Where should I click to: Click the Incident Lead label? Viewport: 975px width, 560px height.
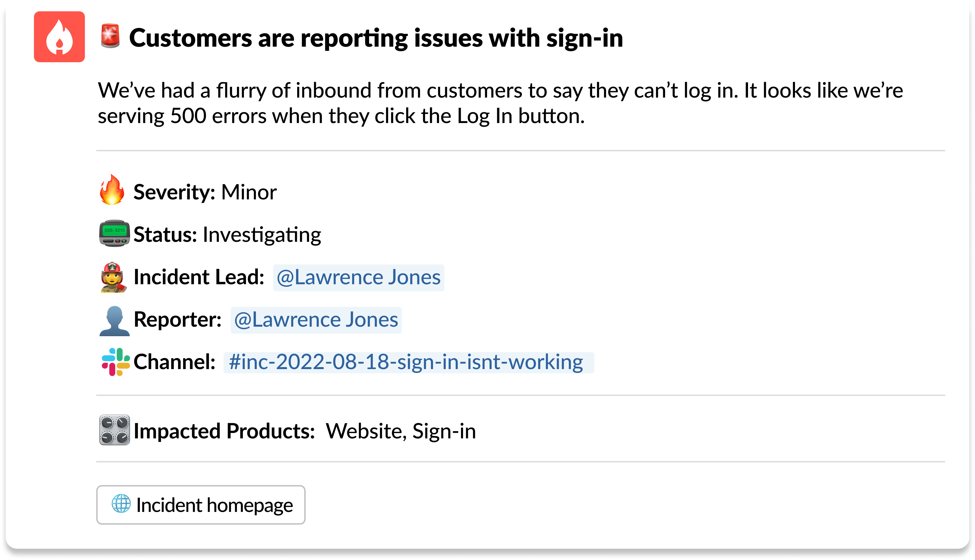(x=199, y=277)
